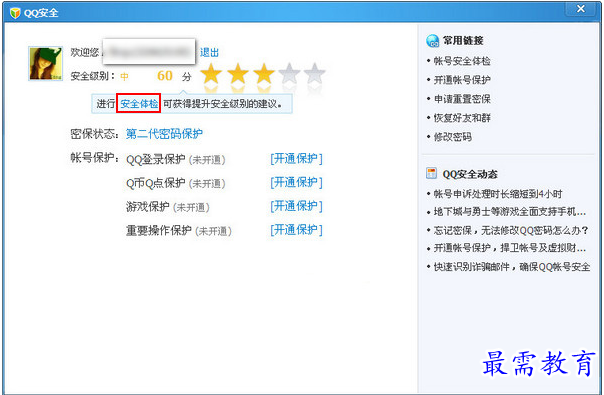604x395 pixels.
Task: Click 开通保护 for 游戏保护
Action: [296, 206]
